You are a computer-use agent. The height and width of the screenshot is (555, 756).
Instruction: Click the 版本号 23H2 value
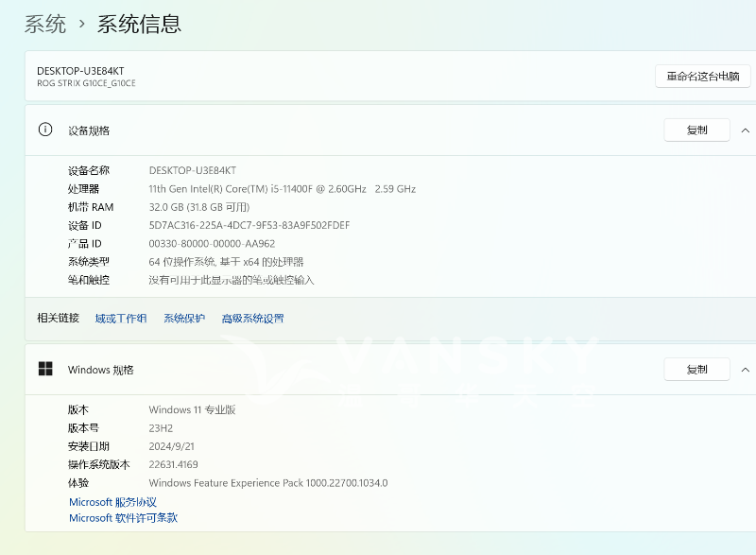coord(162,427)
